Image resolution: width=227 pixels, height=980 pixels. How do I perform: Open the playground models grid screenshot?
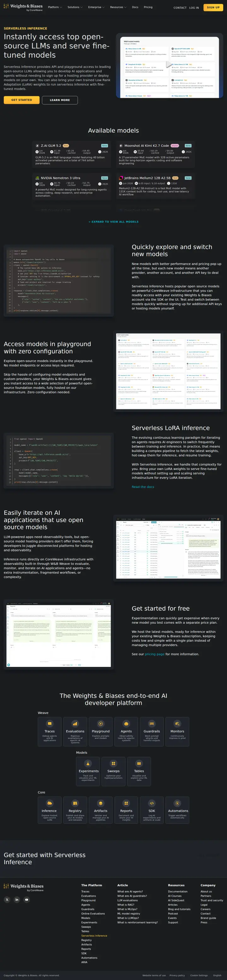point(168,371)
